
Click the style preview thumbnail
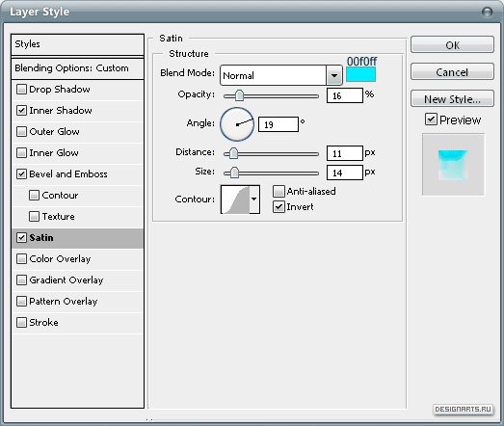453,165
